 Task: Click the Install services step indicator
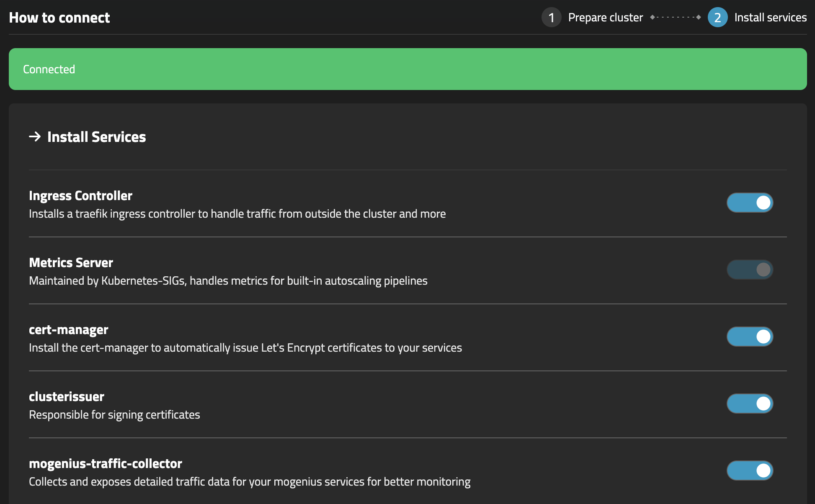771,17
